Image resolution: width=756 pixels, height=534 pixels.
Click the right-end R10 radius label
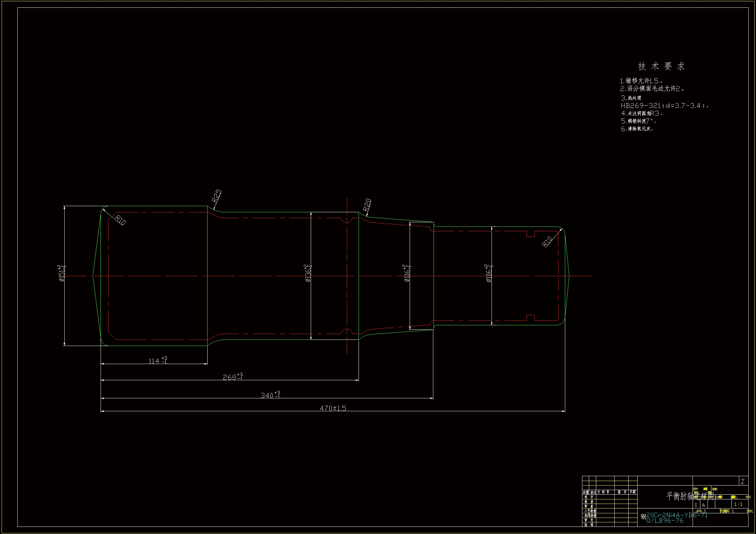tap(547, 242)
